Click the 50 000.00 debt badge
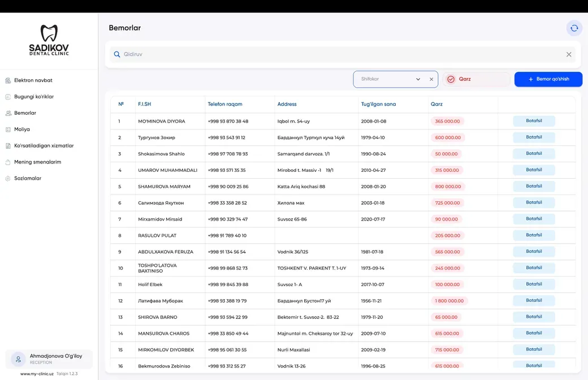 tap(446, 154)
